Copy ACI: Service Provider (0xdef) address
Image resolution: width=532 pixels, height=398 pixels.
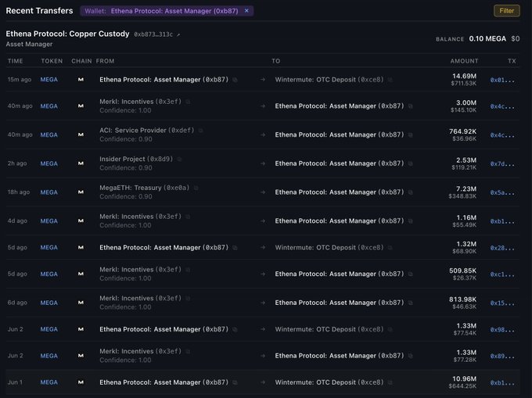pos(200,131)
